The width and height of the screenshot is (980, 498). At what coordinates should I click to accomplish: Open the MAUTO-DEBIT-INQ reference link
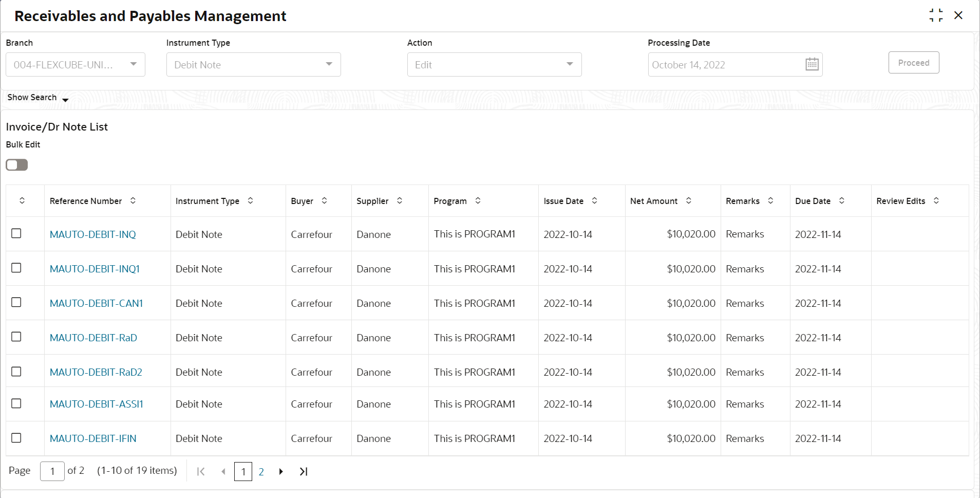[x=93, y=234]
